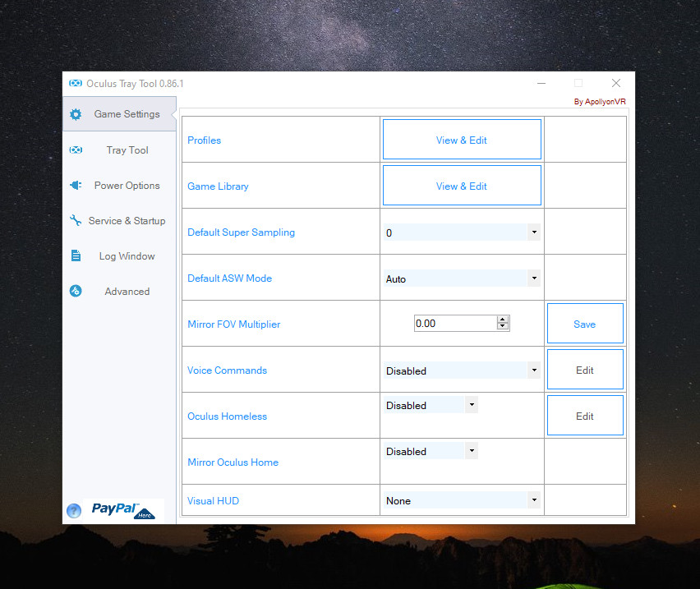The width and height of the screenshot is (700, 589).
Task: Open the Service & Startup tab
Action: [120, 220]
